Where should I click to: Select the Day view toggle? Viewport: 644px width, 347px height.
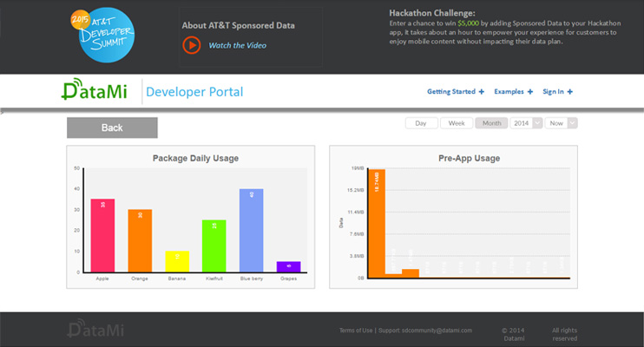pos(421,123)
